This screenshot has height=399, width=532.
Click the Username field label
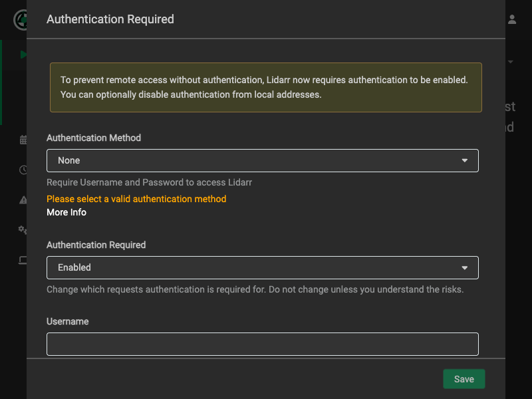(67, 321)
